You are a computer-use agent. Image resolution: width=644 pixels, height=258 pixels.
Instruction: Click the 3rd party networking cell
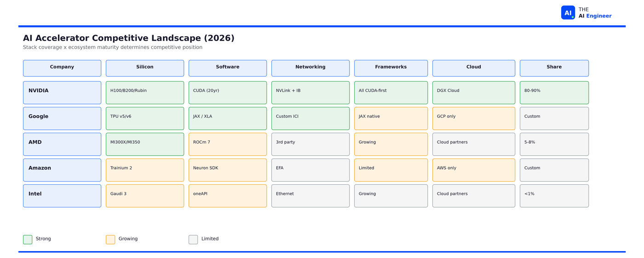click(310, 144)
